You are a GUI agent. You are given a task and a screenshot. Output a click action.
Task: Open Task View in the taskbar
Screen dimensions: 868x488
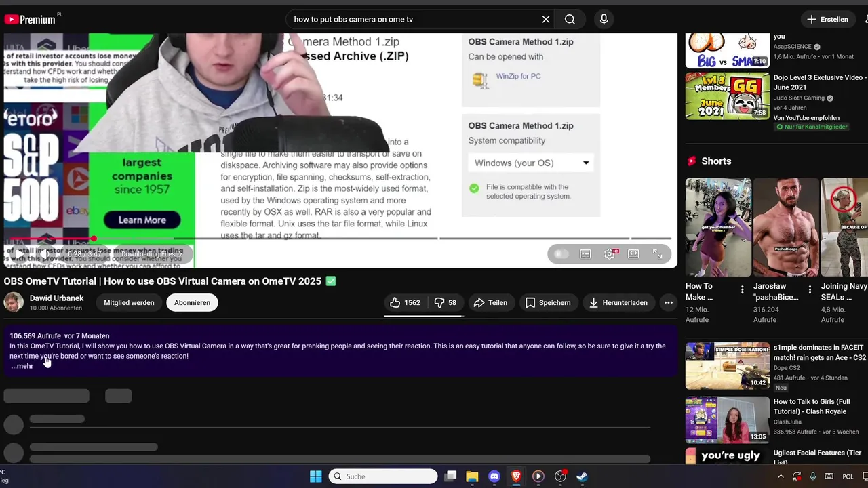(x=450, y=476)
